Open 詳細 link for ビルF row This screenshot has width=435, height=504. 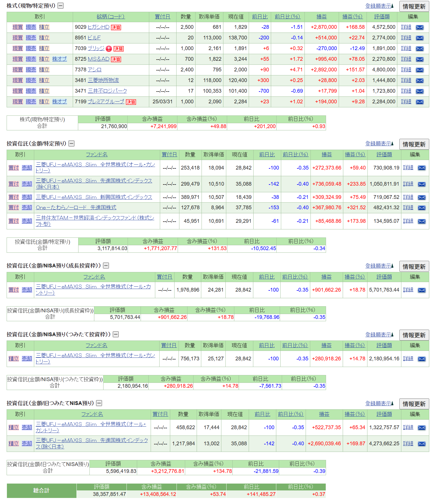point(406,38)
